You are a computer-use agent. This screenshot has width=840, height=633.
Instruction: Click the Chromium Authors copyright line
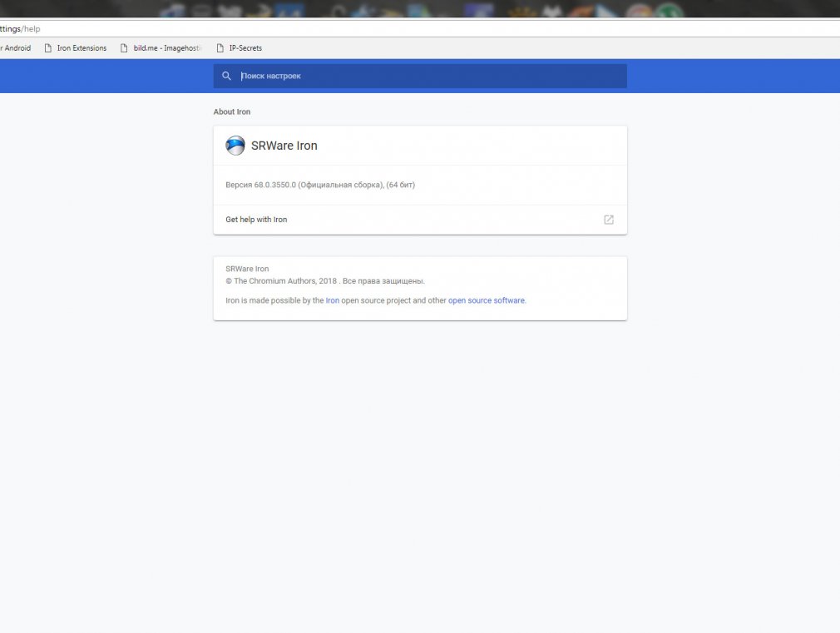click(x=325, y=281)
